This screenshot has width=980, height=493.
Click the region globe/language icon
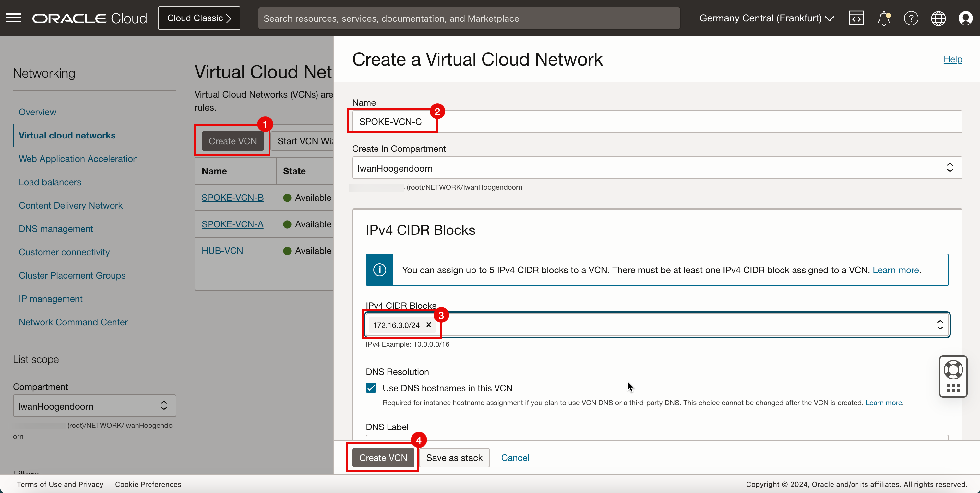tap(938, 18)
